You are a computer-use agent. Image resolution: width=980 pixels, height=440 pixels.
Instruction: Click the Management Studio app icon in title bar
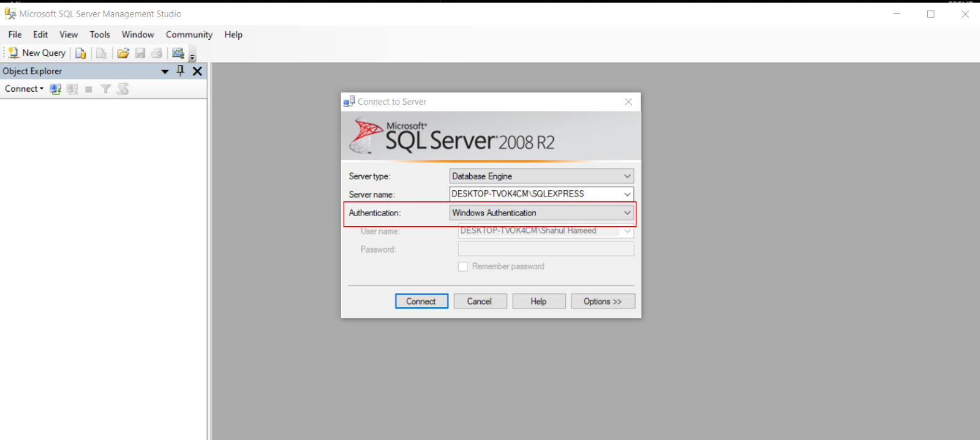10,13
